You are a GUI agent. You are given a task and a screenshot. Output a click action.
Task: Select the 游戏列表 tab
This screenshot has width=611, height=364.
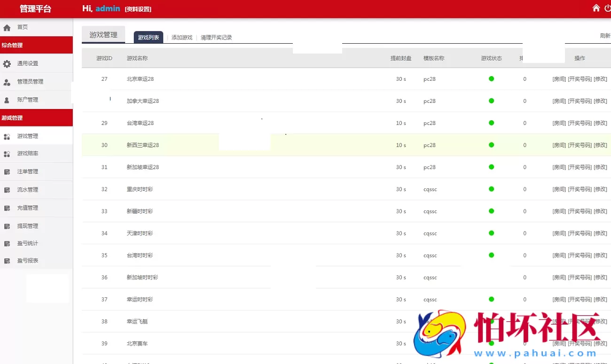click(149, 38)
